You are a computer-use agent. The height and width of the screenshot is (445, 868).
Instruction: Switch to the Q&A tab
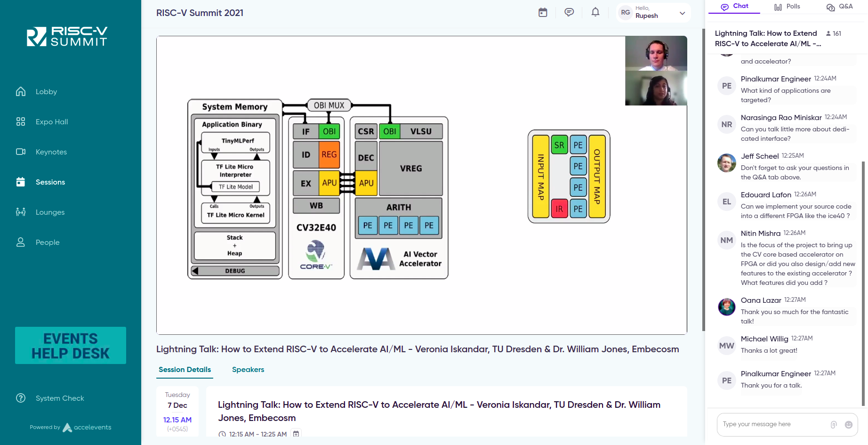840,7
